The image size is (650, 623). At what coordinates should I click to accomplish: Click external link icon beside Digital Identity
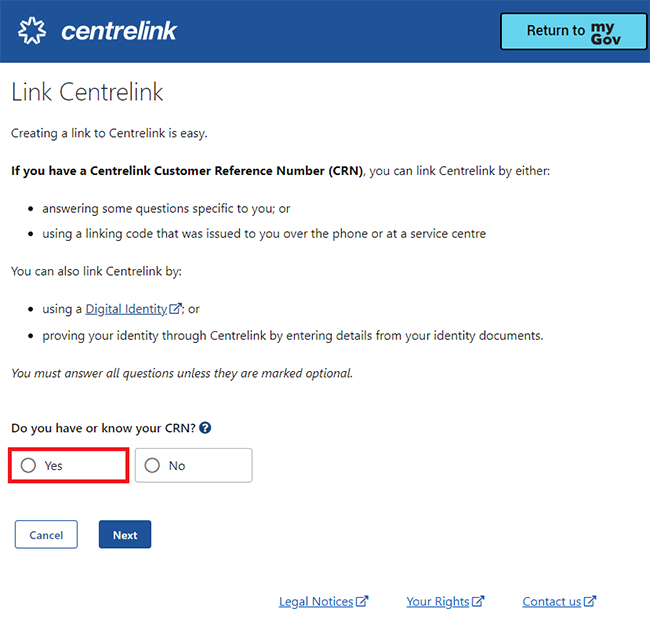point(175,308)
